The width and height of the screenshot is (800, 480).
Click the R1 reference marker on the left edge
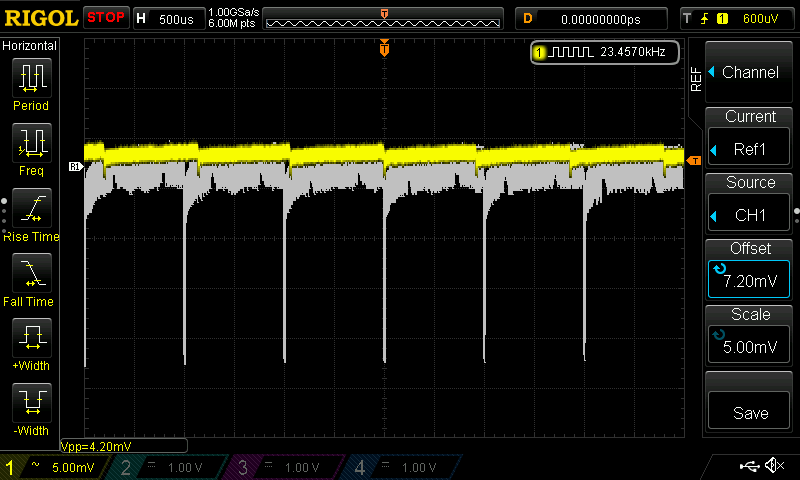(x=76, y=166)
